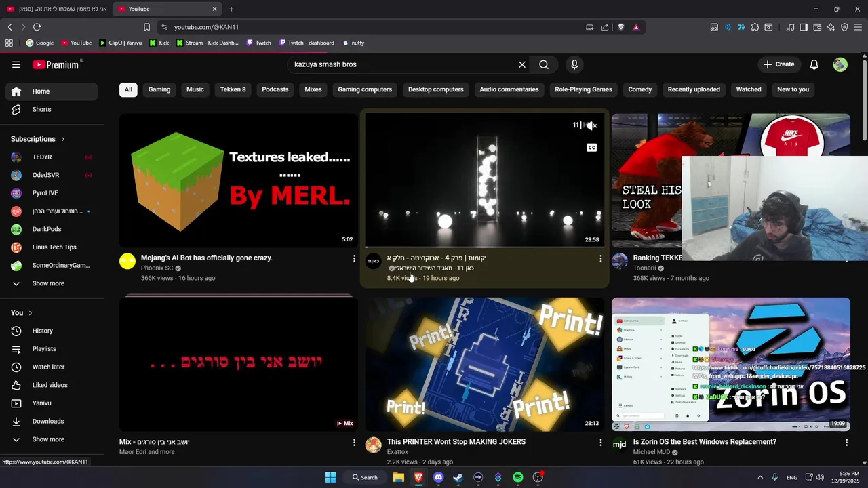Open options for the Kan 11 video
This screenshot has height=488, width=868.
pos(600,259)
